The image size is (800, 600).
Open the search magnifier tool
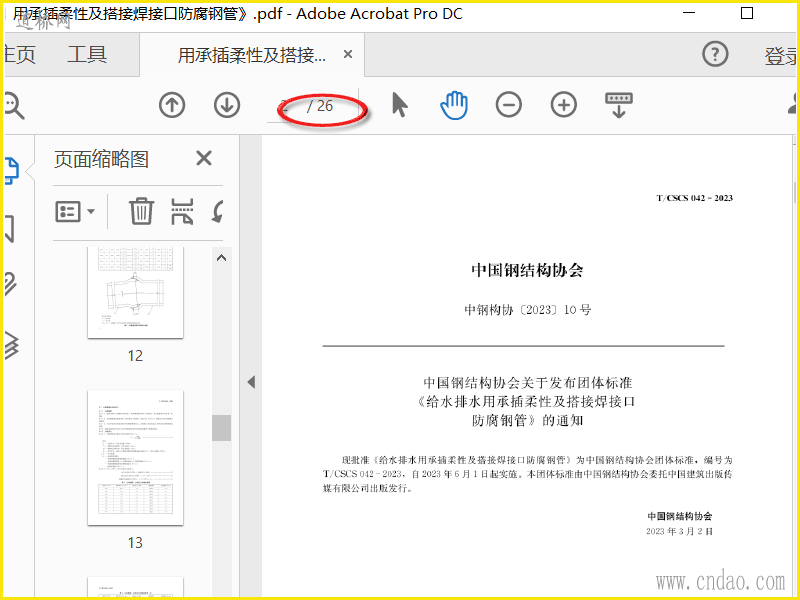click(x=14, y=106)
